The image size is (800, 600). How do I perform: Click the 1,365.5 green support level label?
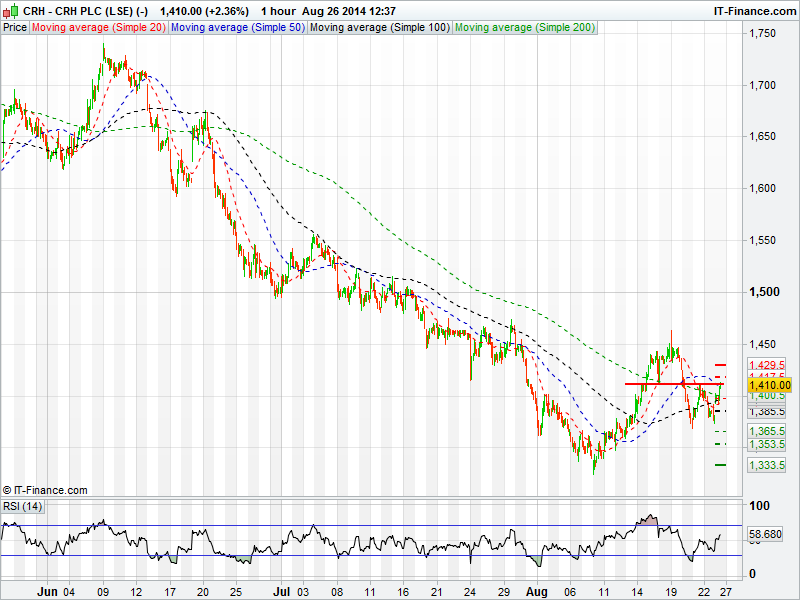click(x=768, y=431)
